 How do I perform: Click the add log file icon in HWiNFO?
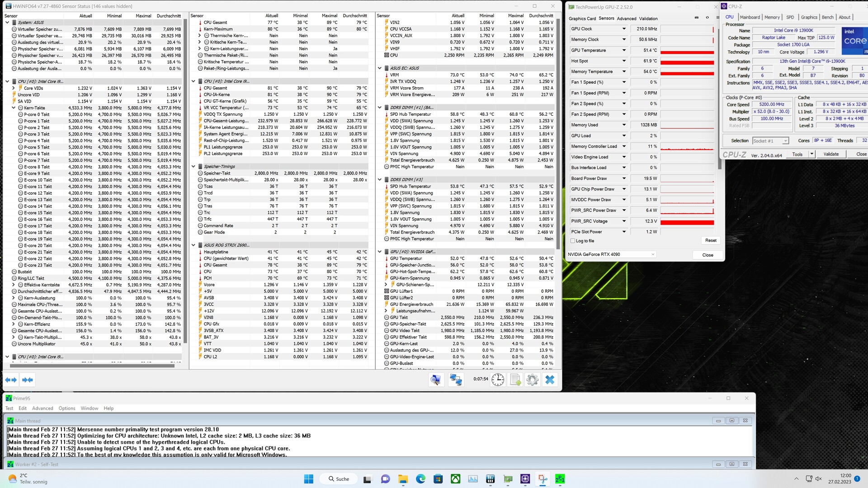(x=515, y=380)
